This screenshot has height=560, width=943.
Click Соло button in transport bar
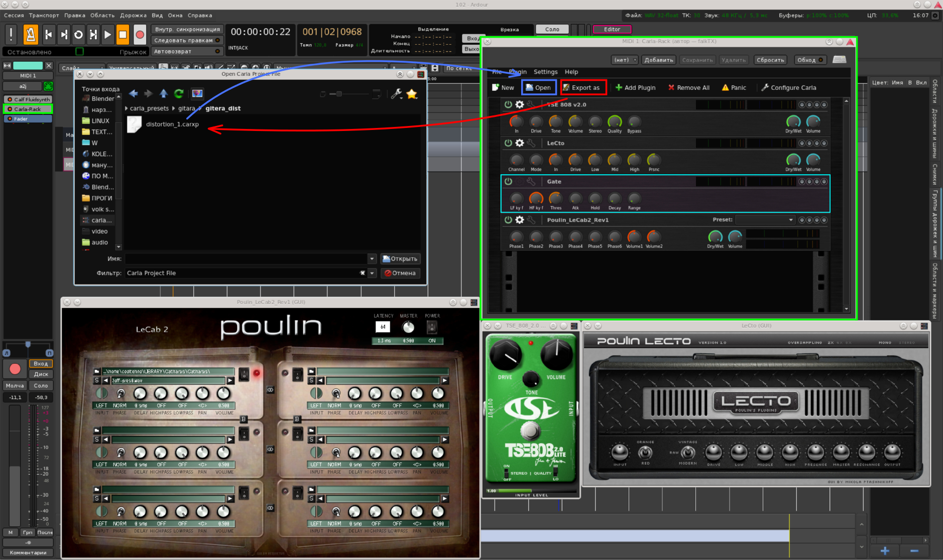pos(552,30)
